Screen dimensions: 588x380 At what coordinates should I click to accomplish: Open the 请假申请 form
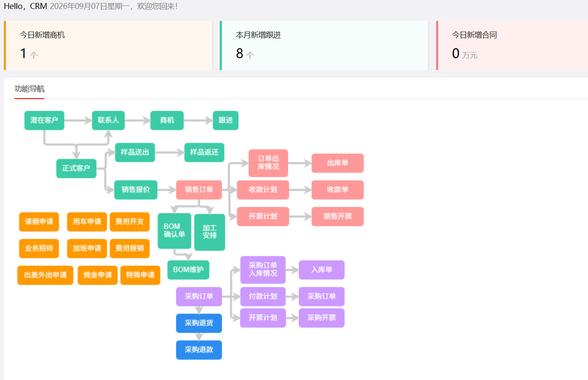click(39, 222)
